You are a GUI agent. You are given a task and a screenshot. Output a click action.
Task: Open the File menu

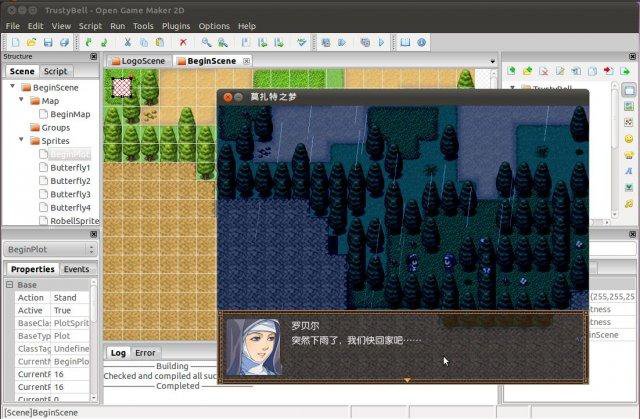coord(12,26)
